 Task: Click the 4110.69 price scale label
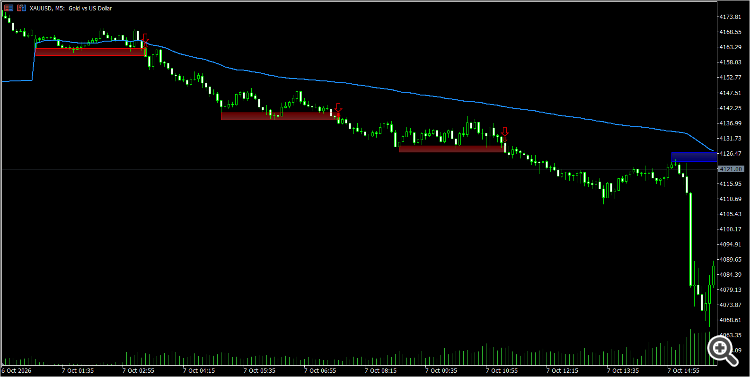[730, 199]
